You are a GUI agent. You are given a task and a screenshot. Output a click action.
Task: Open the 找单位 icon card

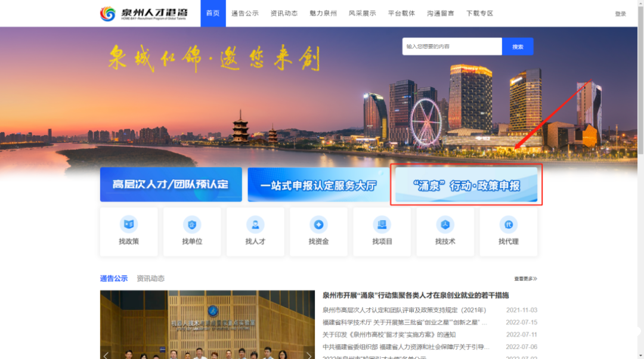click(x=192, y=231)
